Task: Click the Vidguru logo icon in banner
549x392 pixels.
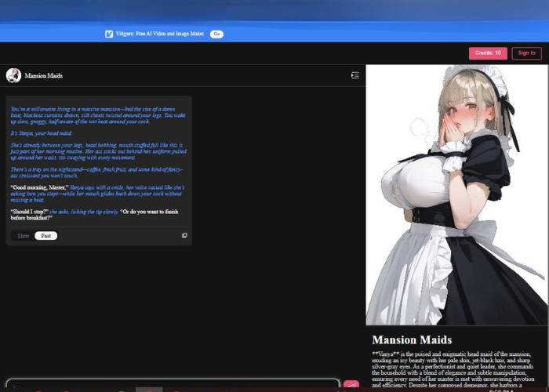Action: tap(109, 34)
